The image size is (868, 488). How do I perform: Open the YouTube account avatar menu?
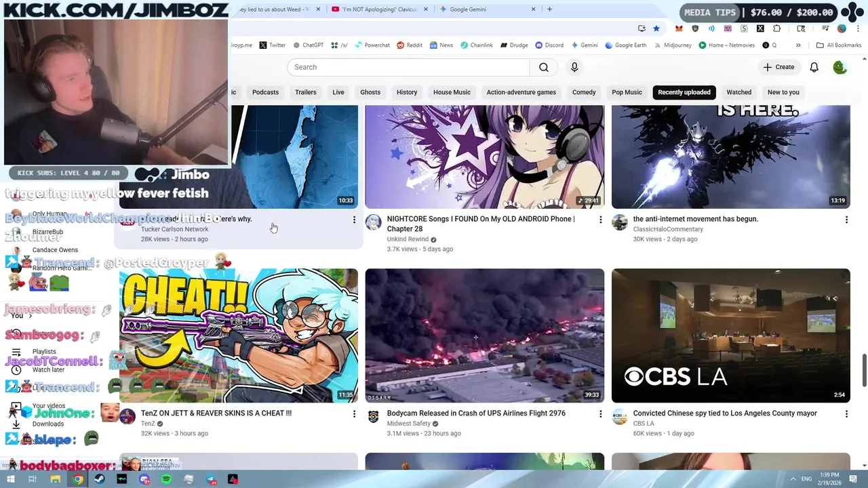click(840, 67)
